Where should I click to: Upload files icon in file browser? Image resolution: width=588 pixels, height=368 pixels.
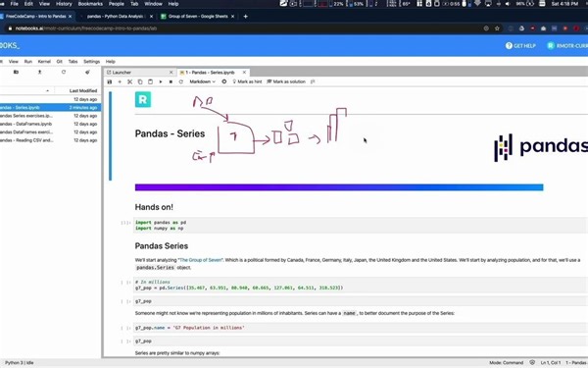(40, 72)
